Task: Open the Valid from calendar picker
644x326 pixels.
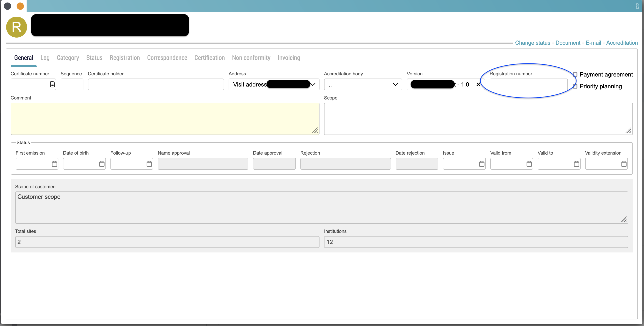Action: (x=529, y=164)
